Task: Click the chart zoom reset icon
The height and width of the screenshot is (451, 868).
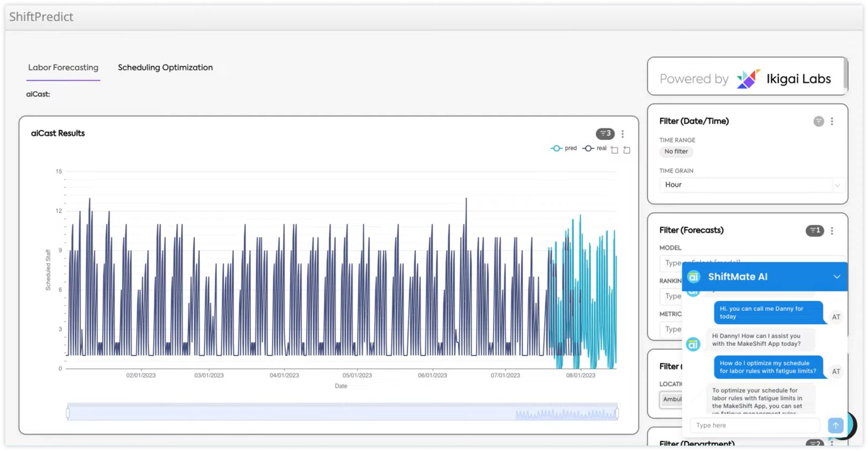Action: click(x=627, y=150)
